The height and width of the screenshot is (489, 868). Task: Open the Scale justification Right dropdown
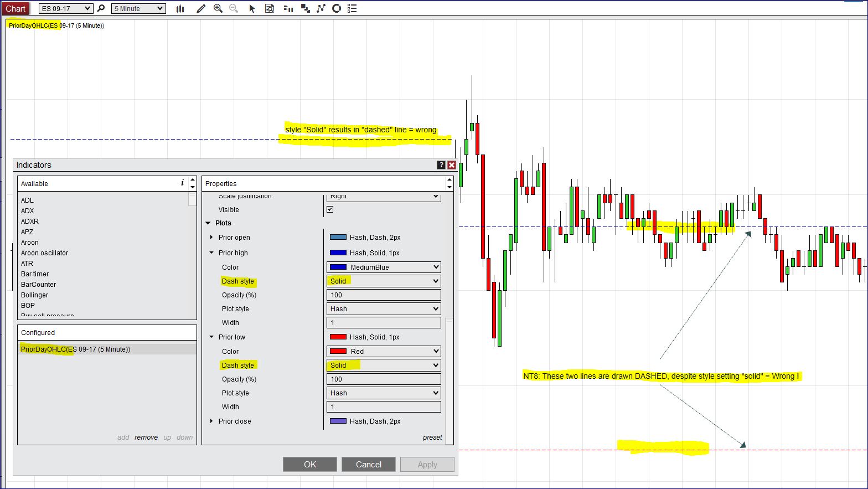(x=384, y=197)
